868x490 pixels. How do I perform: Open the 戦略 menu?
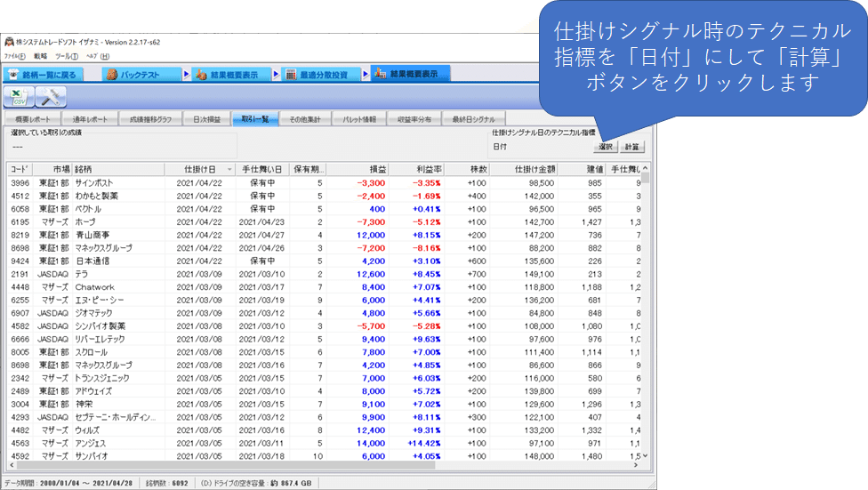pyautogui.click(x=40, y=56)
